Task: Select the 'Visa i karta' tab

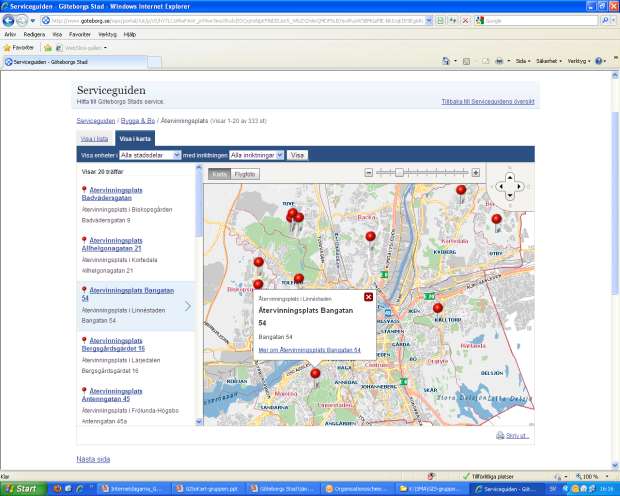Action: (x=135, y=139)
